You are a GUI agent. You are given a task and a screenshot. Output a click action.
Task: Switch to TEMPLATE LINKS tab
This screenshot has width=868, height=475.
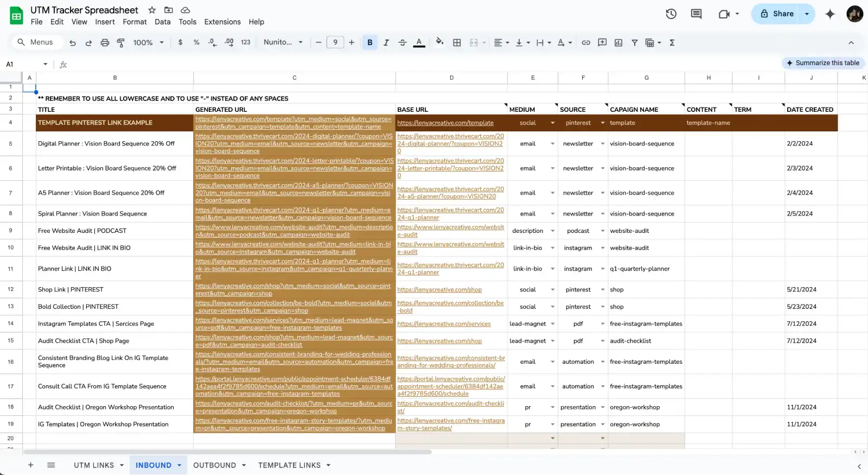click(x=289, y=465)
